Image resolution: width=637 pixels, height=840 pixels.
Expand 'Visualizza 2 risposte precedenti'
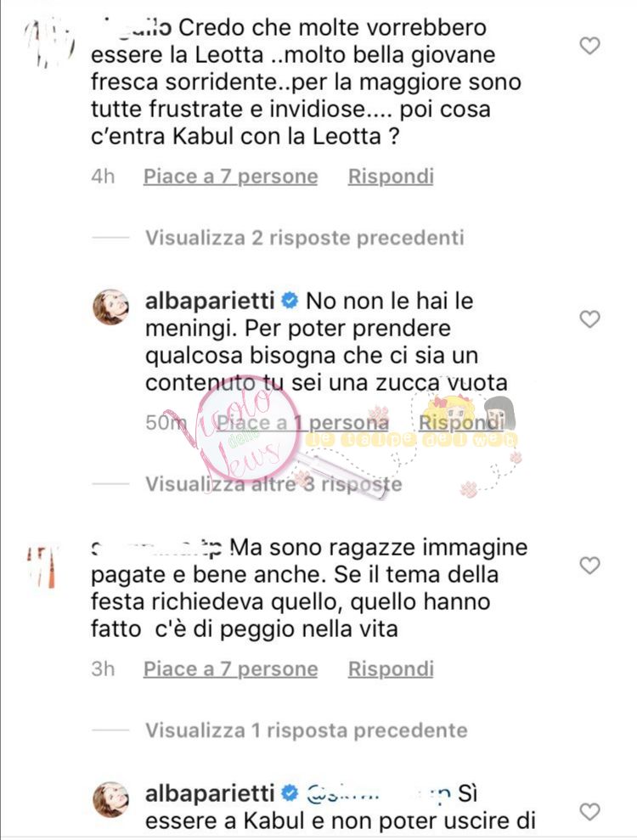[304, 237]
